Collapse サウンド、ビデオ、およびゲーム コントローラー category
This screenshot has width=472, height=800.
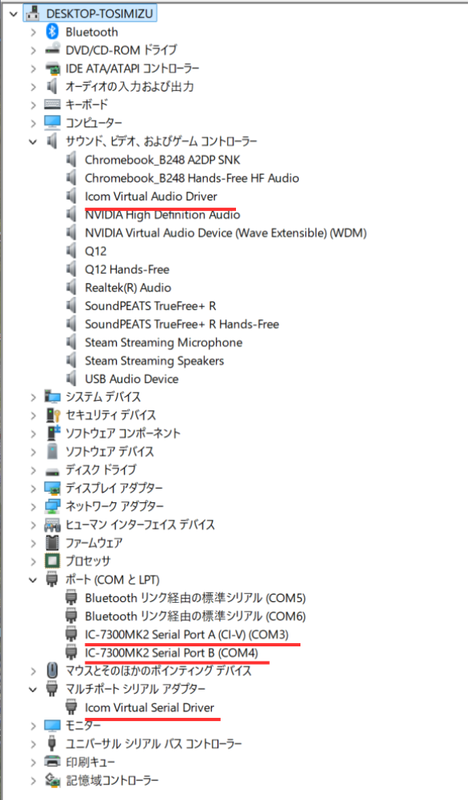(33, 142)
